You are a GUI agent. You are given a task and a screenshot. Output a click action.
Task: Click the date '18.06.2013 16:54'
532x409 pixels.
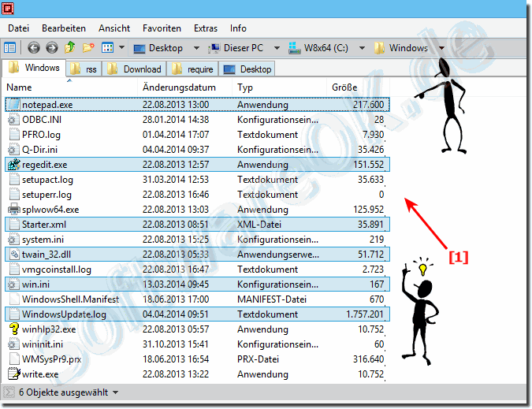pyautogui.click(x=176, y=359)
